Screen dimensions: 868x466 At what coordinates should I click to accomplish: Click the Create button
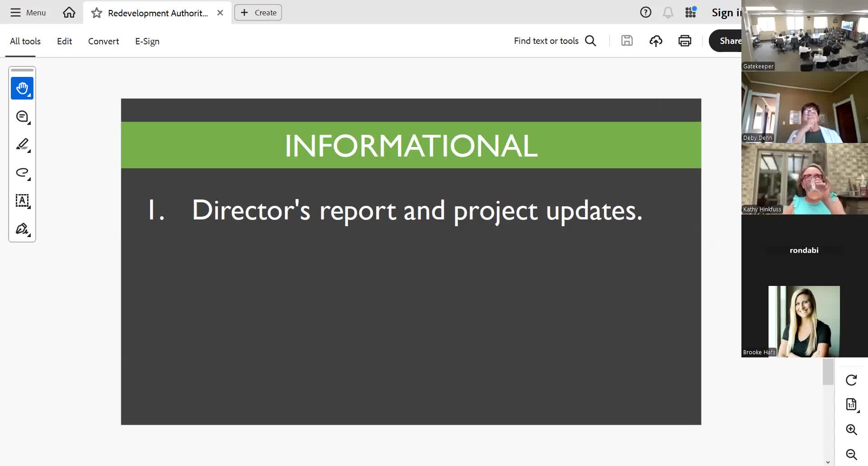pos(258,13)
